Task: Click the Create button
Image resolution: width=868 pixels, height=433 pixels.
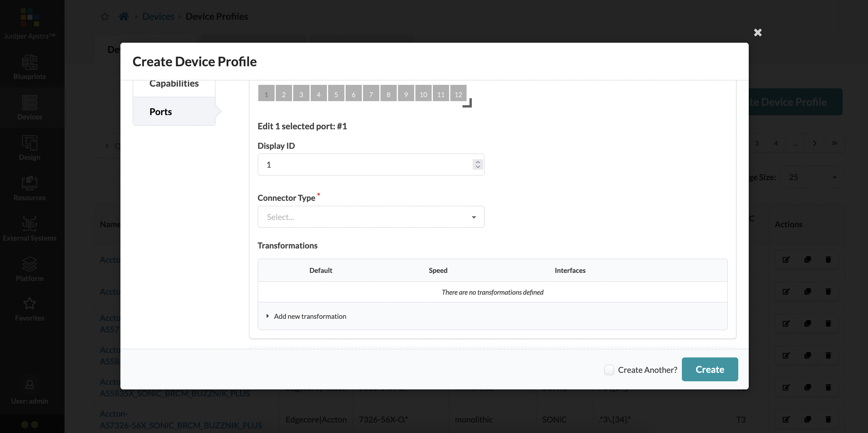Action: pos(710,369)
